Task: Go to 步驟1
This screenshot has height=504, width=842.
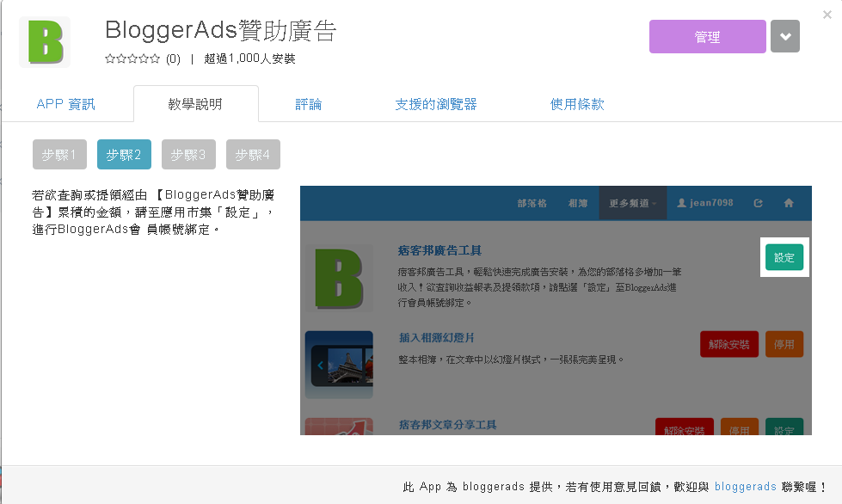Action: (x=59, y=155)
